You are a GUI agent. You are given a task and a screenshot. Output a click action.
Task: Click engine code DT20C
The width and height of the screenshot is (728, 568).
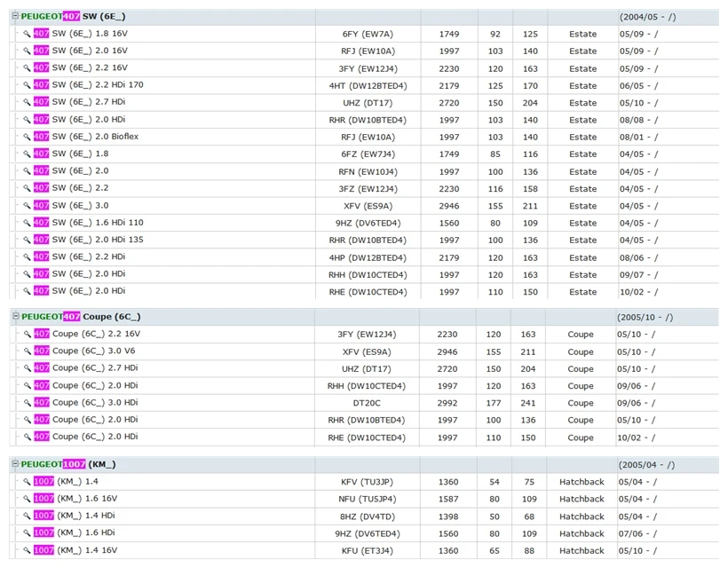pos(367,403)
